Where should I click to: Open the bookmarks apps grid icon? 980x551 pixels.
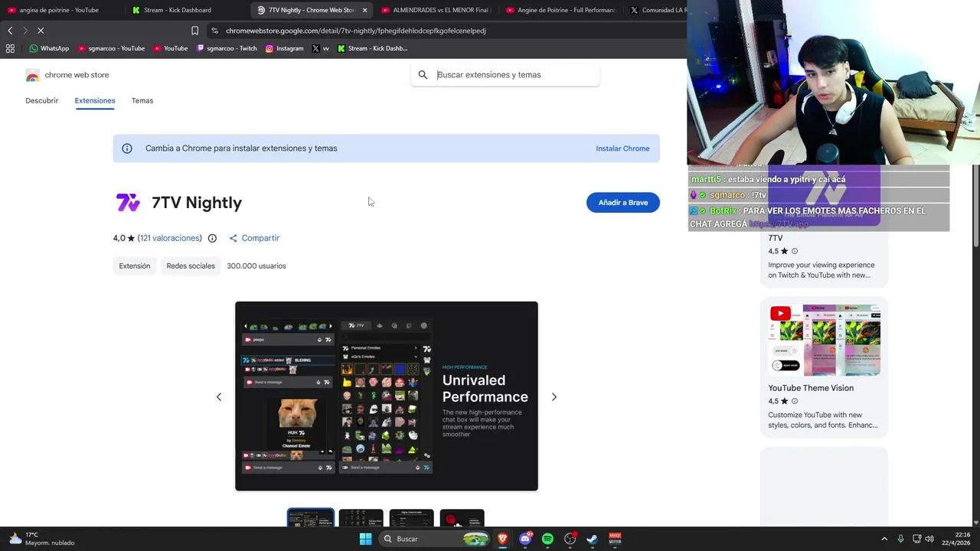(10, 48)
